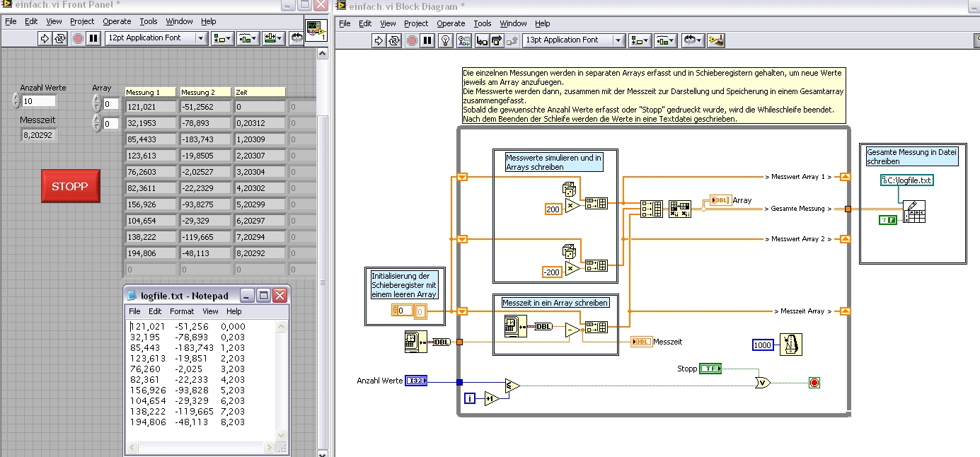Click the green False boolean constant
Image resolution: width=980 pixels, height=457 pixels.
pos(888,220)
